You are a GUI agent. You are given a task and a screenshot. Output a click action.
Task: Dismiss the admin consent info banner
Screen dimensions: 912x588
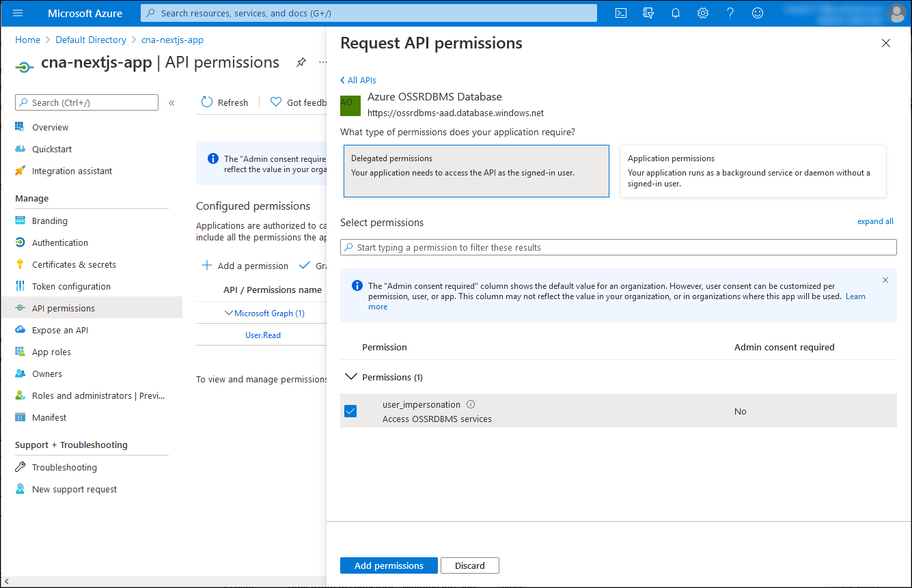(x=885, y=280)
